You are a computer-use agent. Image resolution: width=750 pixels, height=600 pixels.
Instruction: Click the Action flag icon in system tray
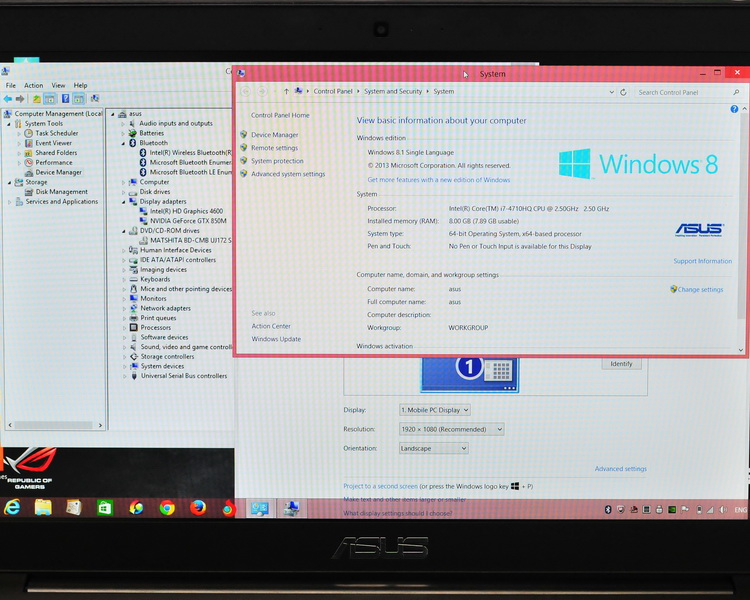pos(685,510)
